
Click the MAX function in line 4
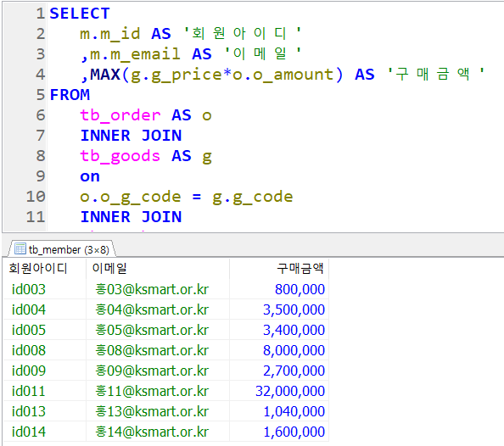pyautogui.click(x=105, y=75)
